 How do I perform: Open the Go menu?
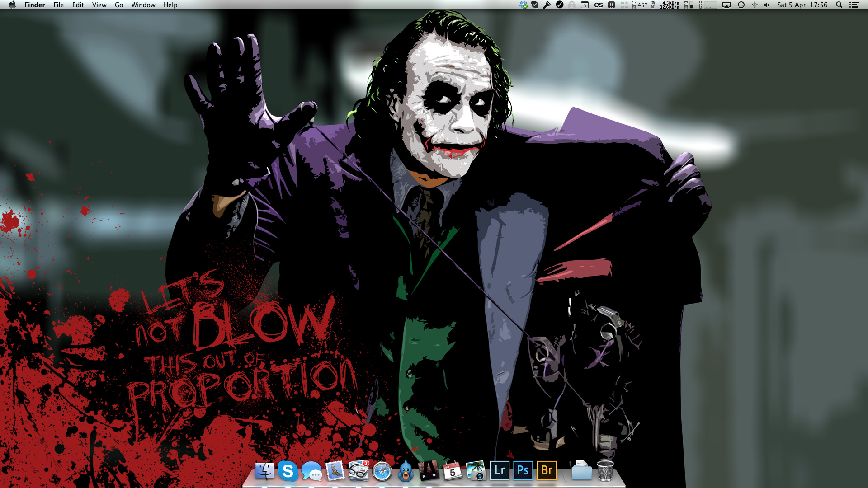pyautogui.click(x=119, y=5)
